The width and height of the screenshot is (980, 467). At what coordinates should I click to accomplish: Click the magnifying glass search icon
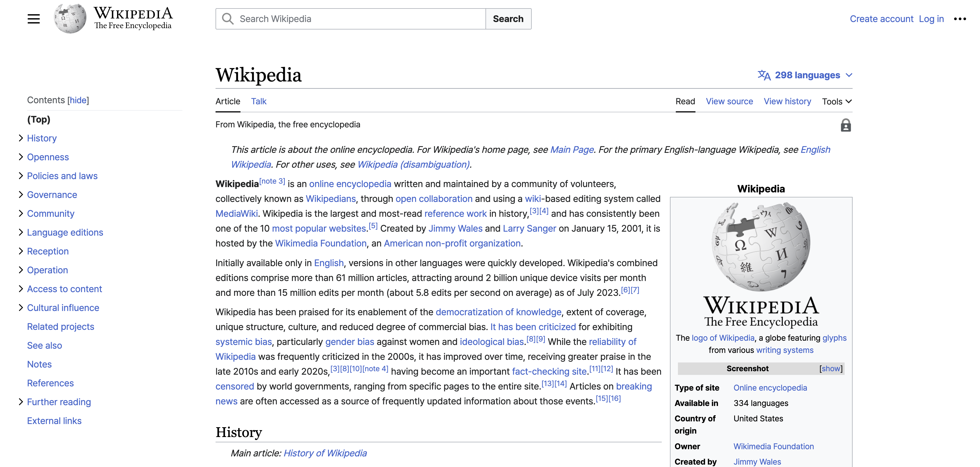coord(227,19)
